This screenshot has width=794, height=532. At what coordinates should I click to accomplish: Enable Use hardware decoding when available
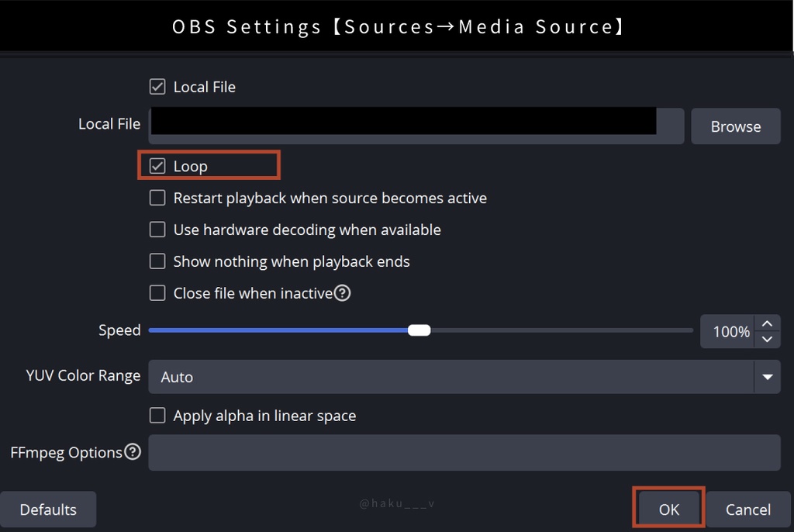(x=157, y=230)
